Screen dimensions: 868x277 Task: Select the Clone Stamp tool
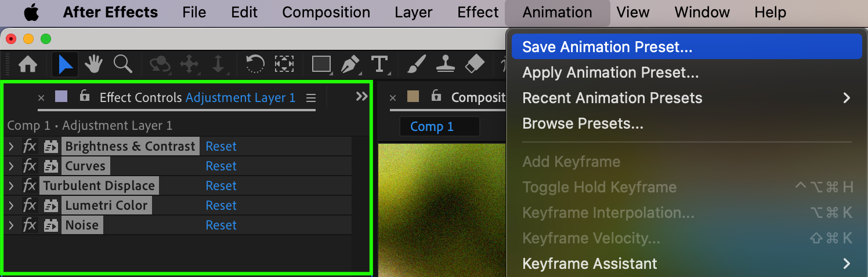tap(446, 64)
